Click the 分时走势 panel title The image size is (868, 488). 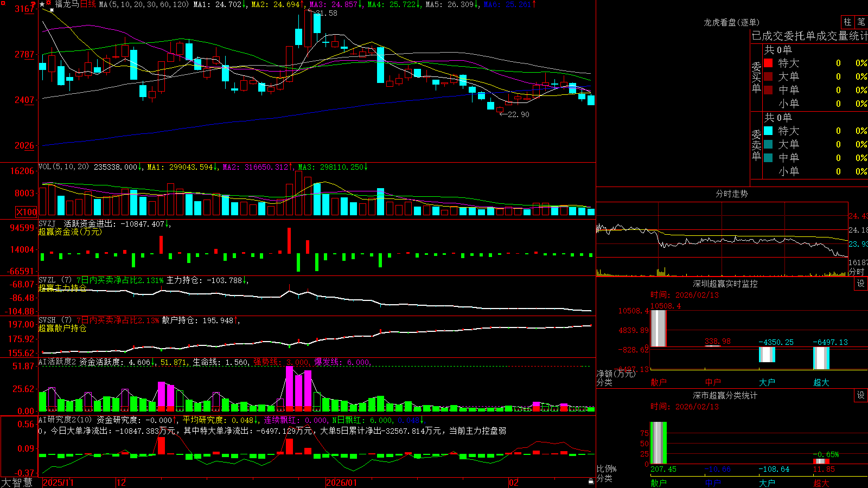[x=731, y=194]
